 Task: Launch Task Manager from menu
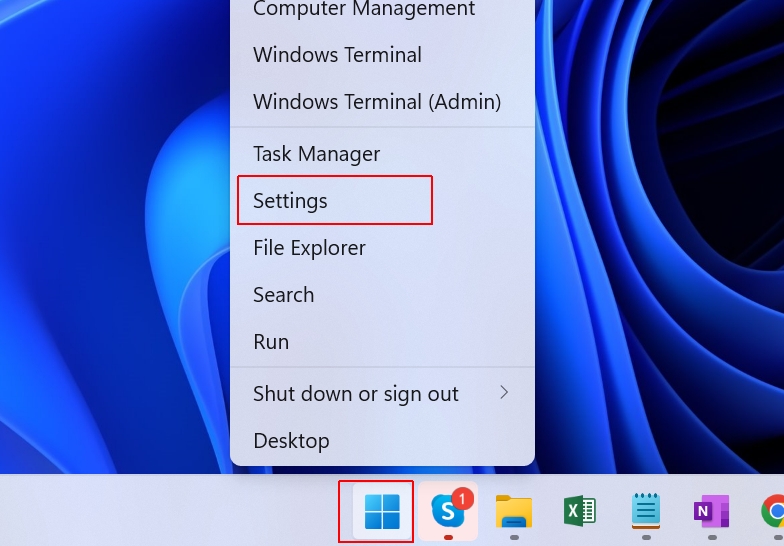pyautogui.click(x=382, y=154)
